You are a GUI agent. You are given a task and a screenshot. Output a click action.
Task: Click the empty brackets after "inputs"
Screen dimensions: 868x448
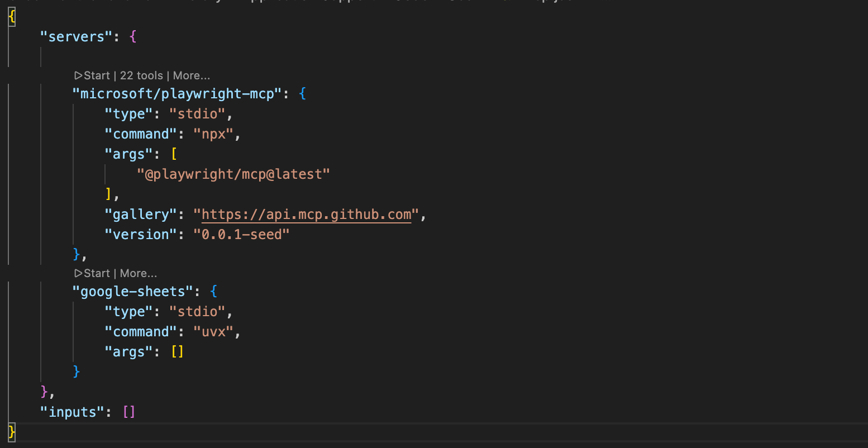tap(129, 412)
